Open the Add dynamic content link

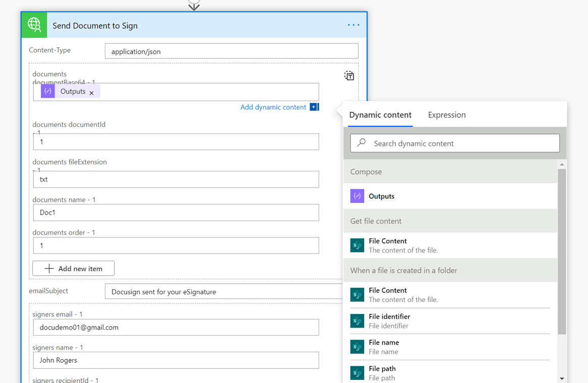pyautogui.click(x=273, y=107)
